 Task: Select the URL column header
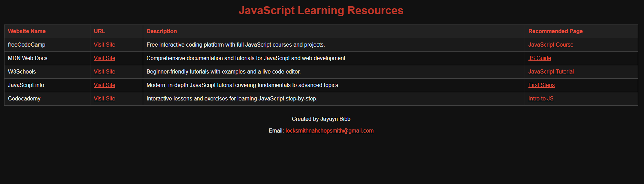(x=117, y=31)
